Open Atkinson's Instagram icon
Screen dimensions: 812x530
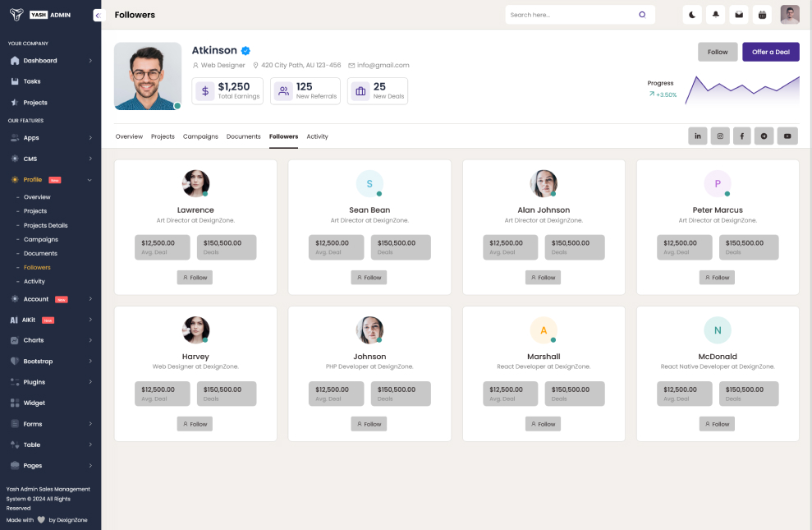[720, 136]
